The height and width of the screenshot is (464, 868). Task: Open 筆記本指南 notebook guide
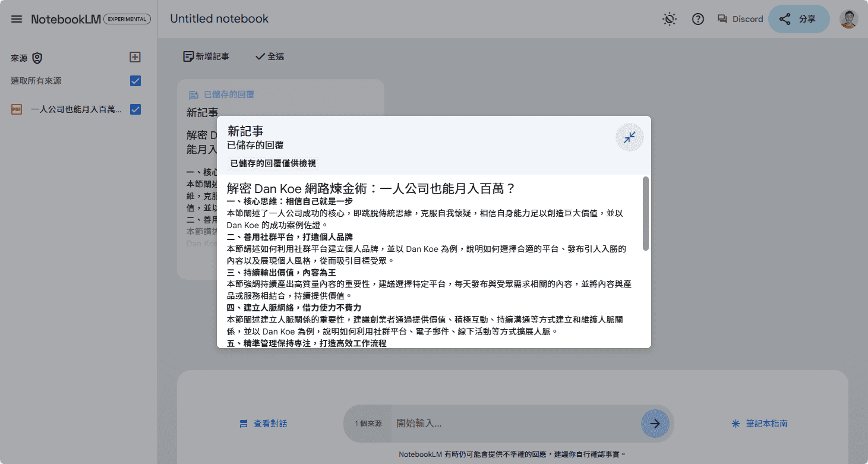click(x=759, y=424)
